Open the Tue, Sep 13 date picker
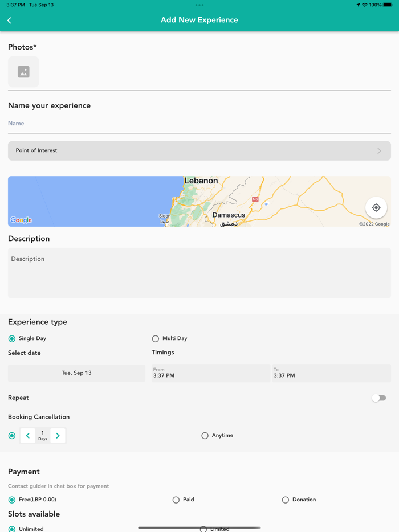Viewport: 399px width, 532px height. [76, 373]
